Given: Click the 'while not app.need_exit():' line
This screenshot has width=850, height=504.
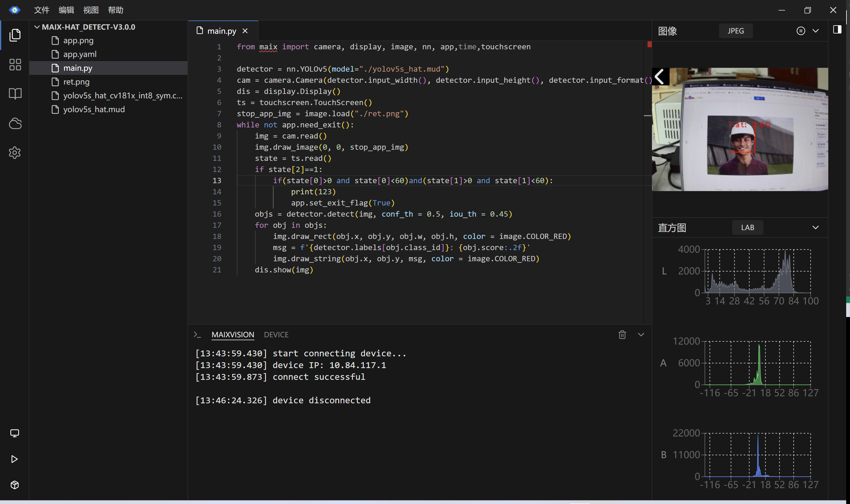Looking at the screenshot, I should [x=295, y=125].
